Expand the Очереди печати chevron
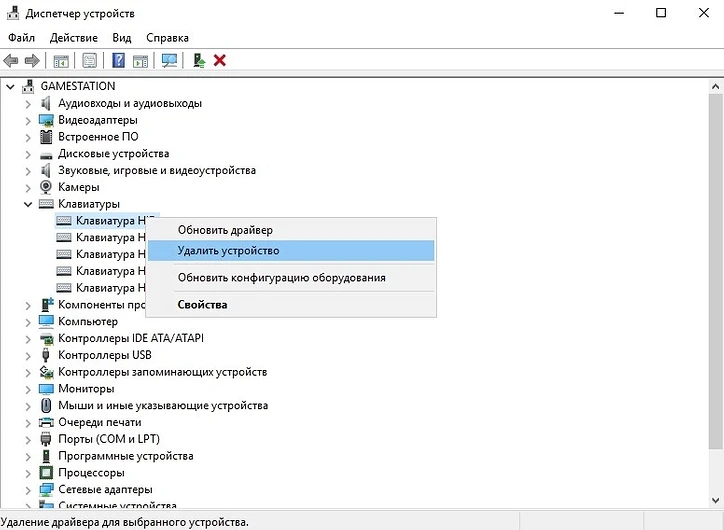 pyautogui.click(x=28, y=423)
